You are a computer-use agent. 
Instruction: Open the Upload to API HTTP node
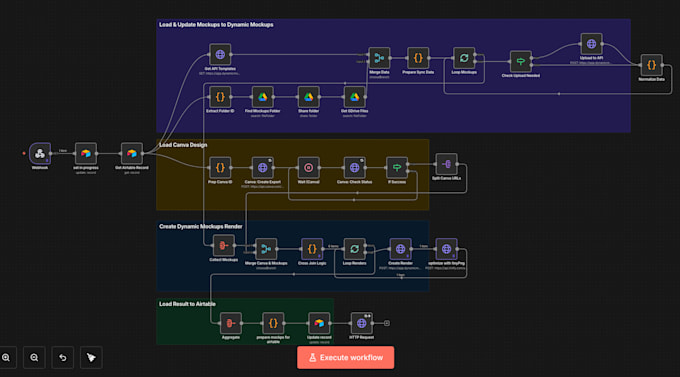click(x=591, y=44)
